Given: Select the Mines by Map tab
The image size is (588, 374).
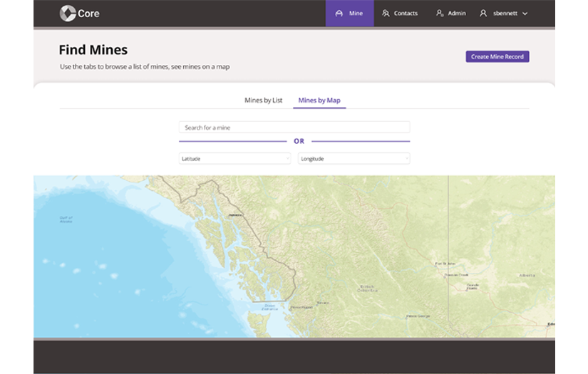Looking at the screenshot, I should click(319, 100).
